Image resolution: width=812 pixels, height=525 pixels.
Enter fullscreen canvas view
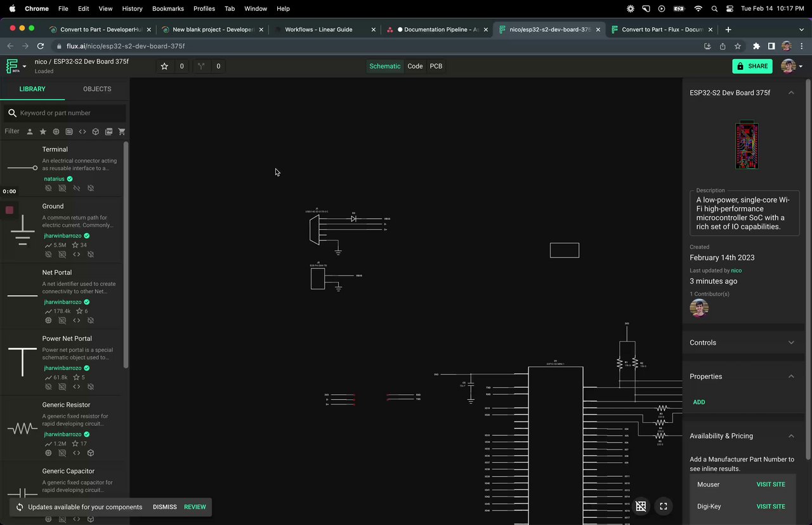pos(663,506)
